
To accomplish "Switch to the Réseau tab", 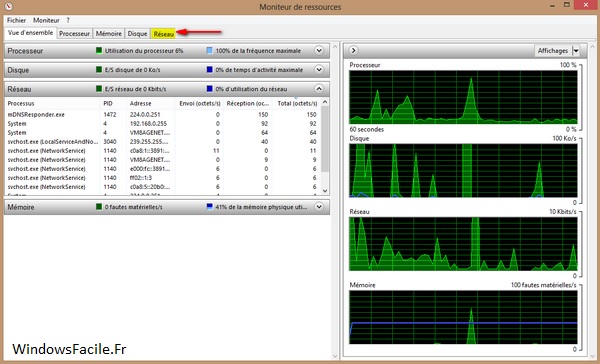I will coord(163,34).
